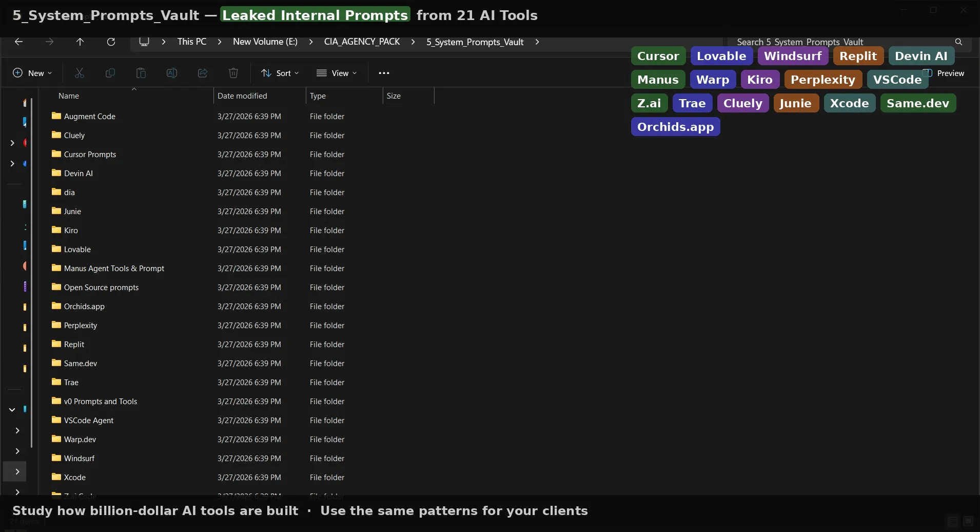Open the See more three-dots menu
980x532 pixels.
tap(384, 73)
